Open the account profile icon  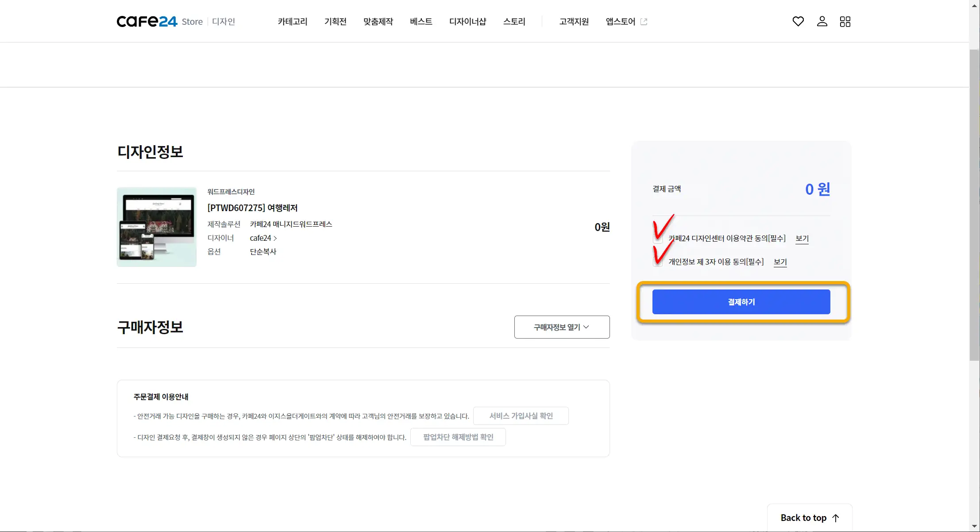822,21
